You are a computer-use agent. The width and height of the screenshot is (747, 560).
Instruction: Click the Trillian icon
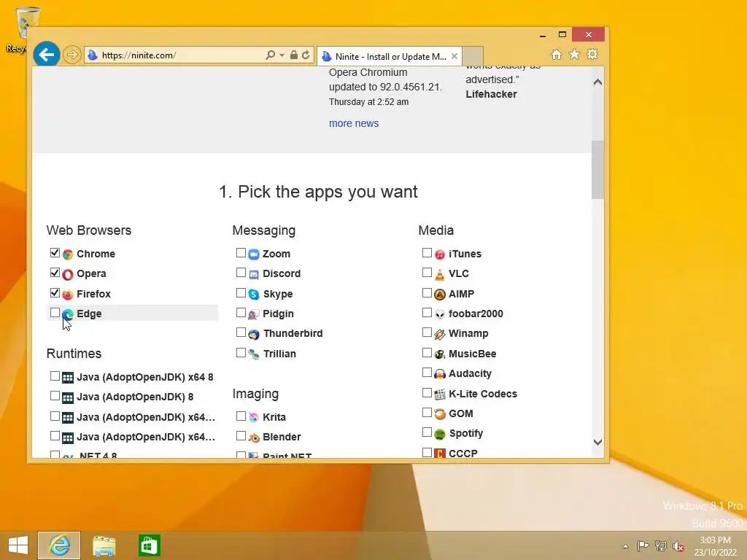click(x=254, y=354)
